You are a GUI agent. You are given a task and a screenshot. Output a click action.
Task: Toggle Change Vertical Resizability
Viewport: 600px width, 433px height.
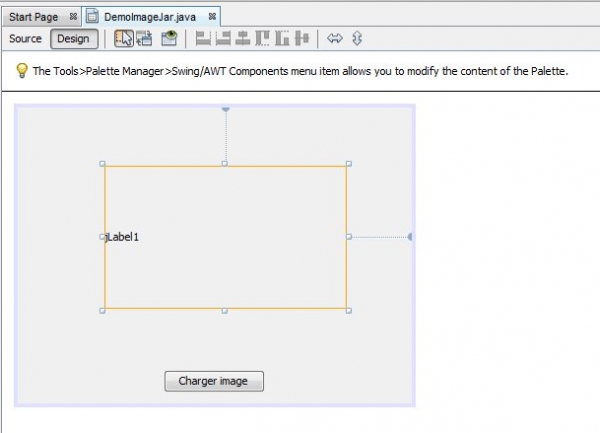tap(357, 39)
